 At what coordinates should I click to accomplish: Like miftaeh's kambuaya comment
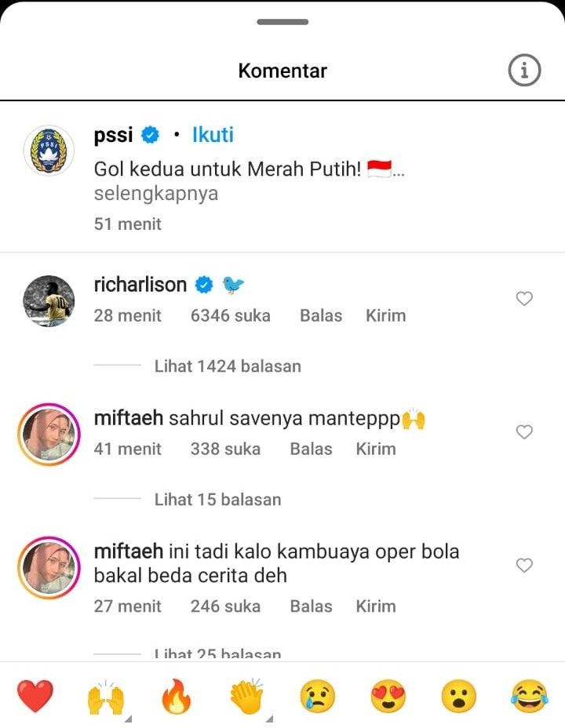(525, 565)
